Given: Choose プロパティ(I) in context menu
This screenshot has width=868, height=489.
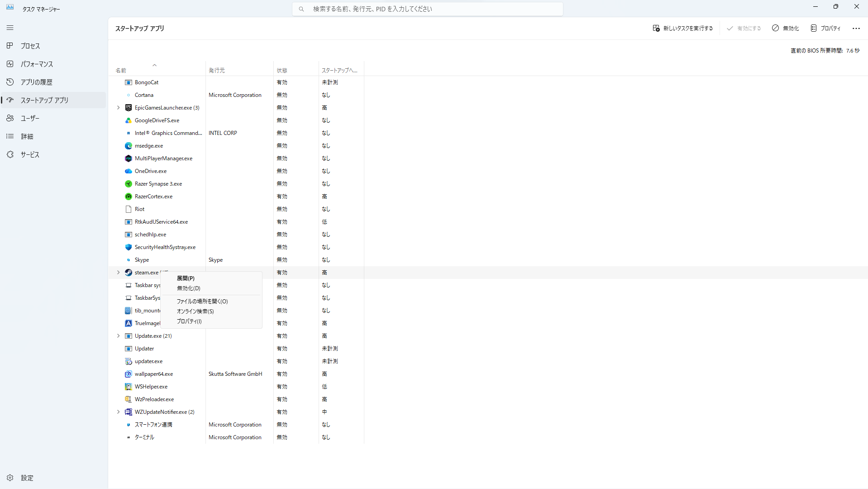Looking at the screenshot, I should (211, 321).
